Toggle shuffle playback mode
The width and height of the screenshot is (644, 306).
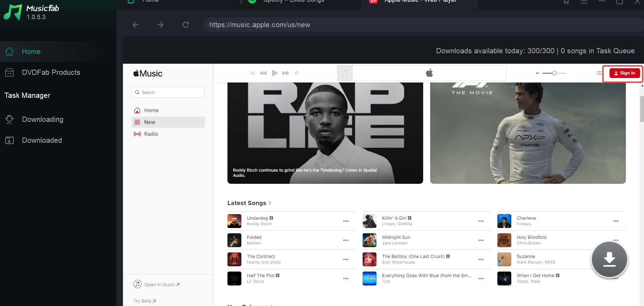click(252, 73)
